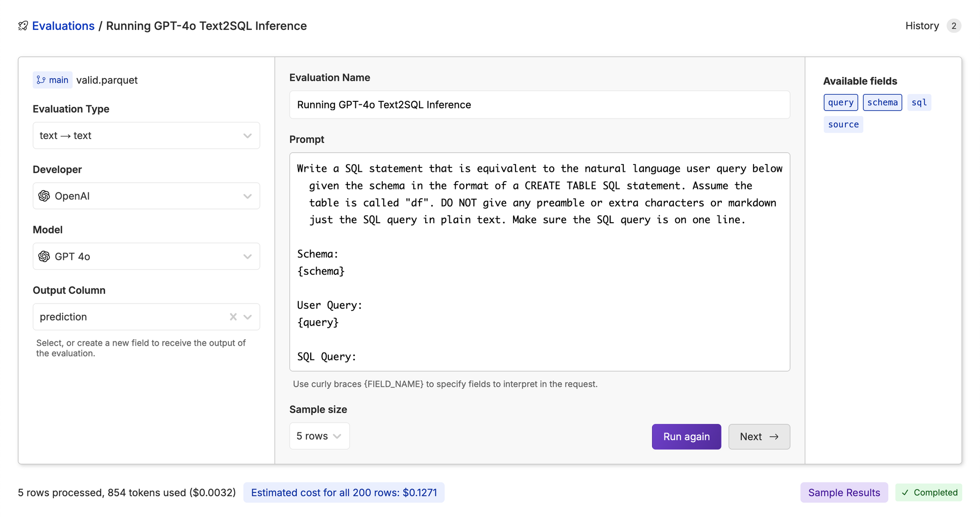Click the Run again button
This screenshot has height=517, width=980.
(x=686, y=437)
